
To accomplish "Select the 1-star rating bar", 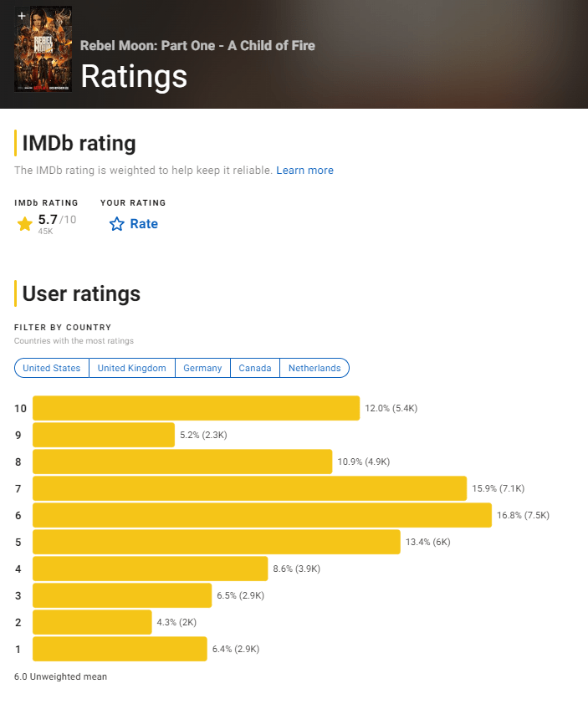I will tap(120, 649).
